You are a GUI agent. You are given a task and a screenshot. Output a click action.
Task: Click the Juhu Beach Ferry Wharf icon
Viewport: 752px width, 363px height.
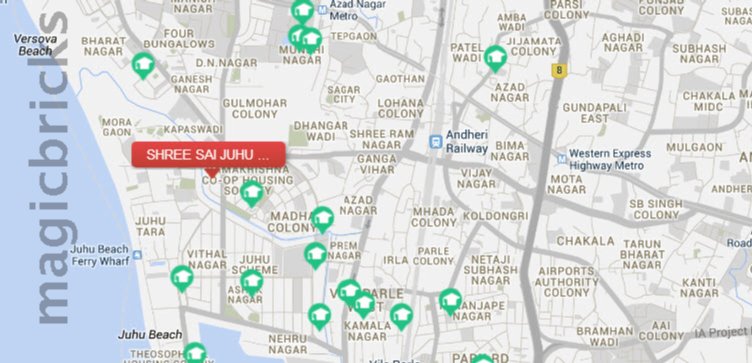pos(137,255)
